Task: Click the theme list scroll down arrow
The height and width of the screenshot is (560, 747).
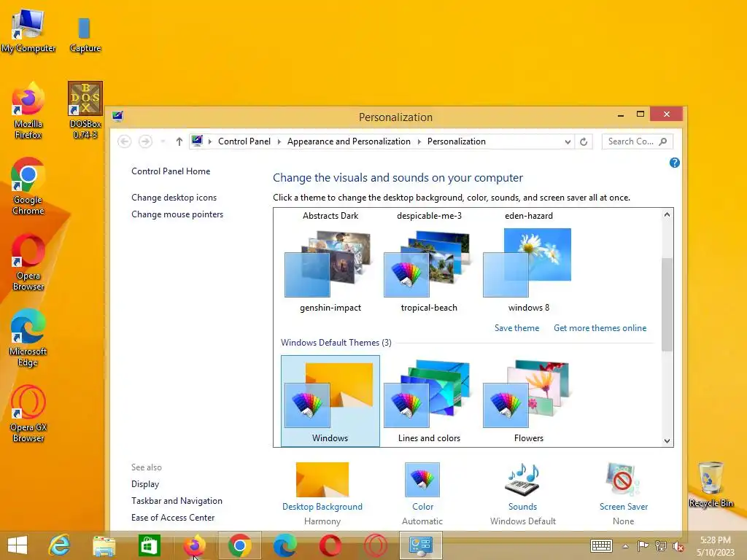Action: click(x=667, y=441)
